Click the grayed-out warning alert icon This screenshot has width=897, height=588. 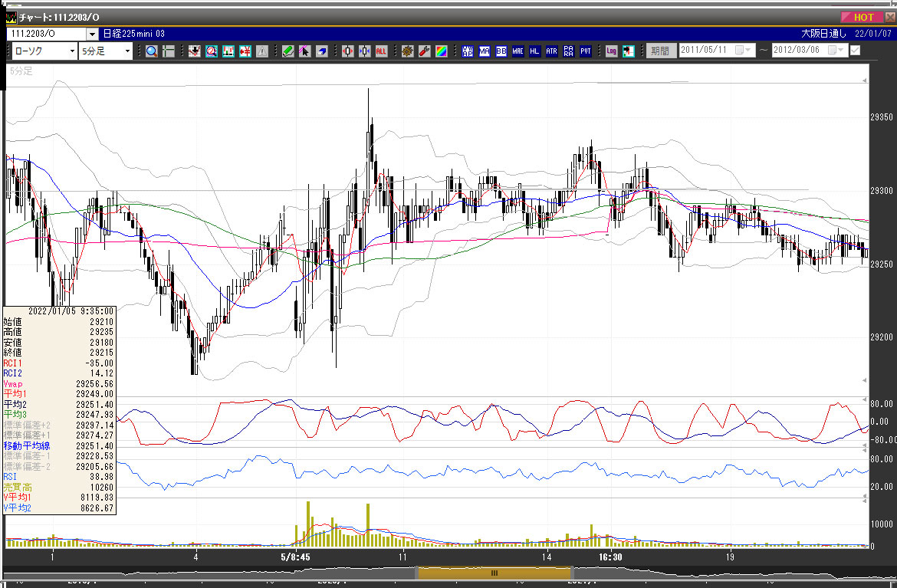point(262,51)
